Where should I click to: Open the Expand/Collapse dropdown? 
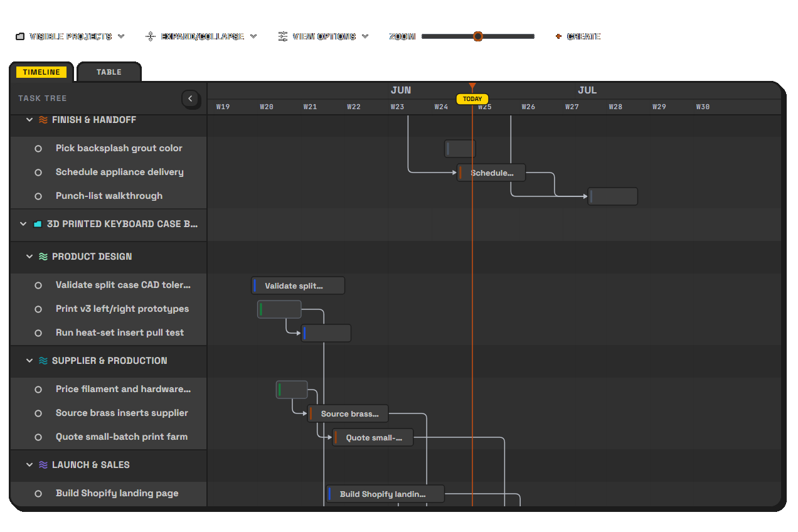(201, 36)
